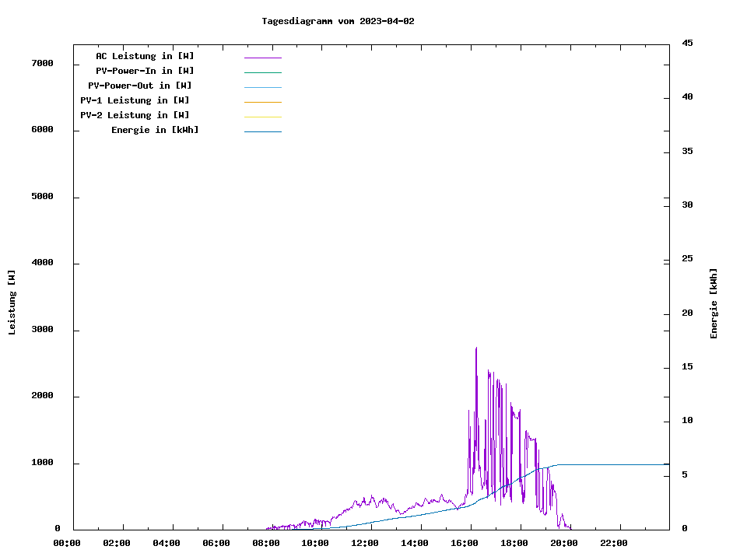The image size is (747, 560).
Task: Click the 3000 tick label on the power axis
Action: coord(41,330)
